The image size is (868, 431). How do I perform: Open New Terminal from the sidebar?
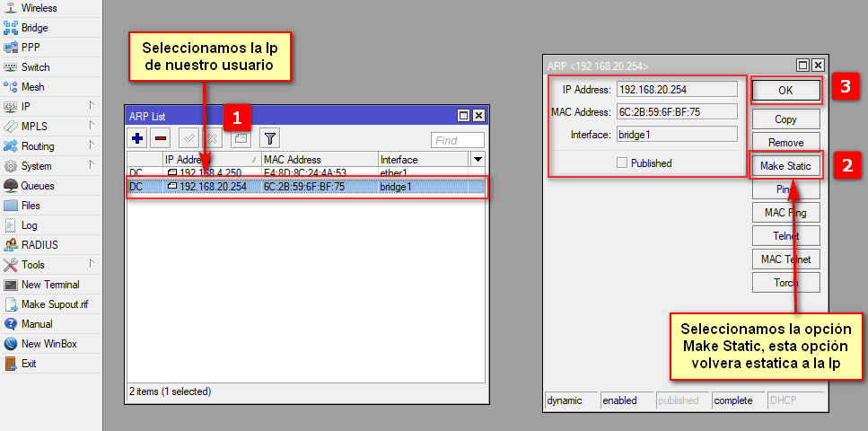(49, 285)
